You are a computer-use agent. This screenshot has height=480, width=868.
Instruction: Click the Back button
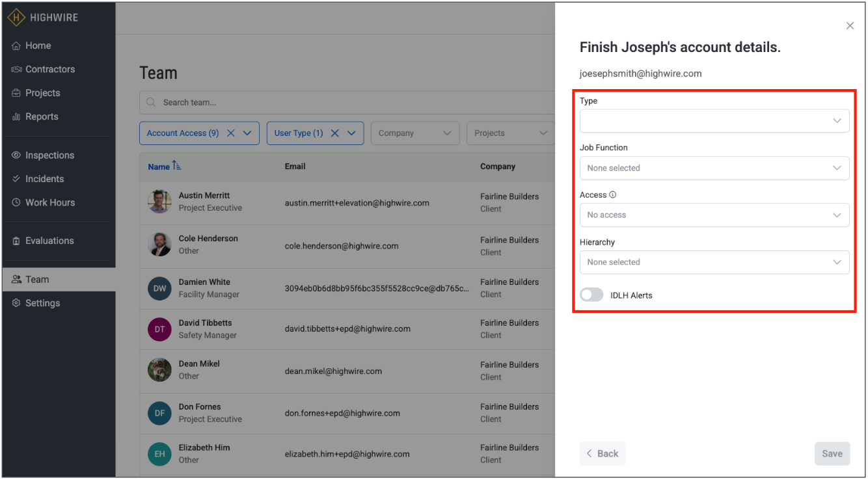coord(602,454)
